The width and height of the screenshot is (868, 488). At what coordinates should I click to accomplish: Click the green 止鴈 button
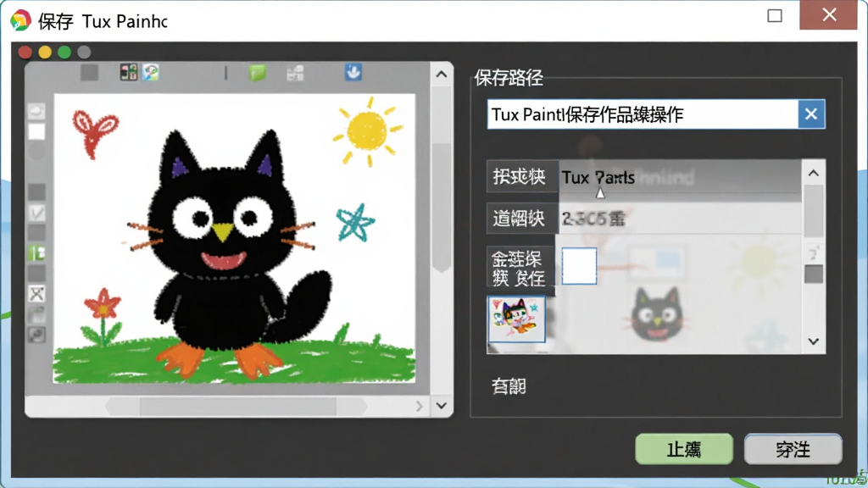tap(684, 449)
